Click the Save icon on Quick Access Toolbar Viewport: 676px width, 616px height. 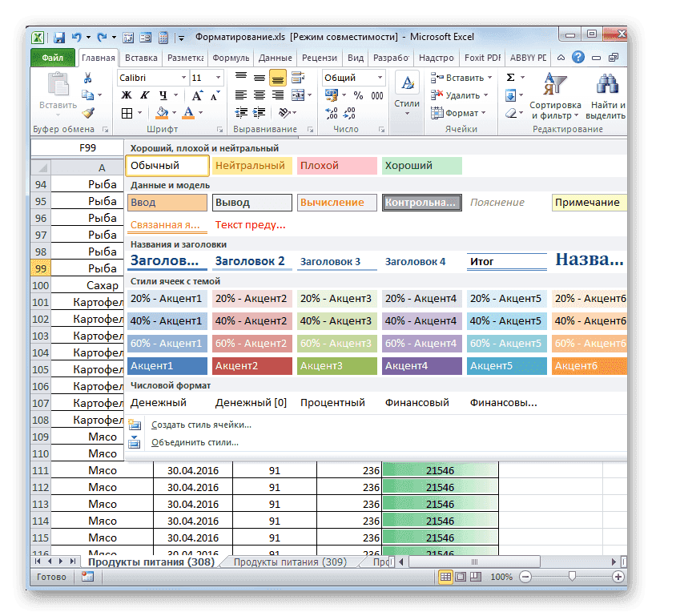pos(59,37)
